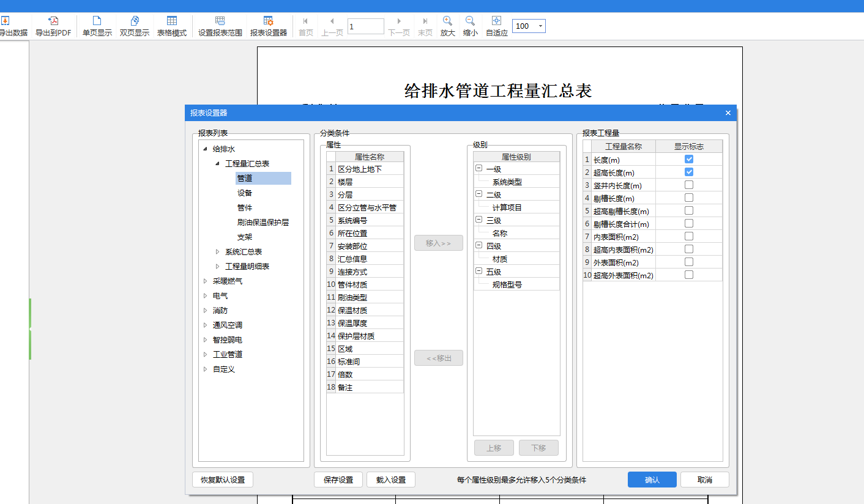Close the 报表设置器 dialog

pos(728,113)
